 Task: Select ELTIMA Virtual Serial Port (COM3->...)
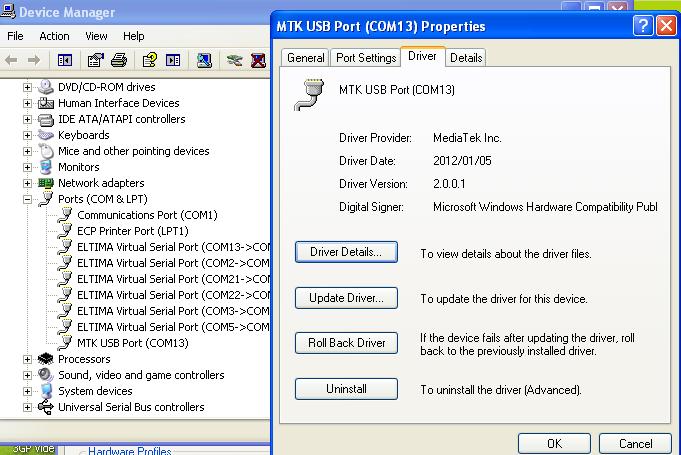[x=173, y=311]
